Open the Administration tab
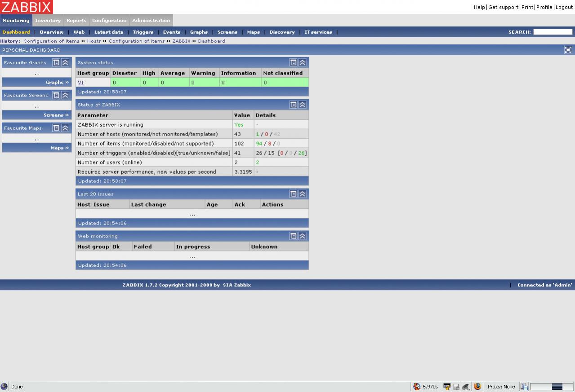This screenshot has height=392, width=575. (x=151, y=20)
